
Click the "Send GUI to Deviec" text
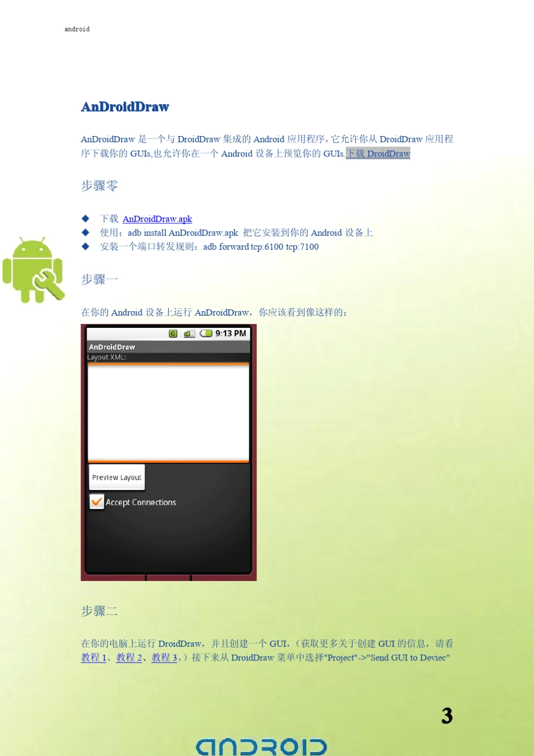pos(408,658)
